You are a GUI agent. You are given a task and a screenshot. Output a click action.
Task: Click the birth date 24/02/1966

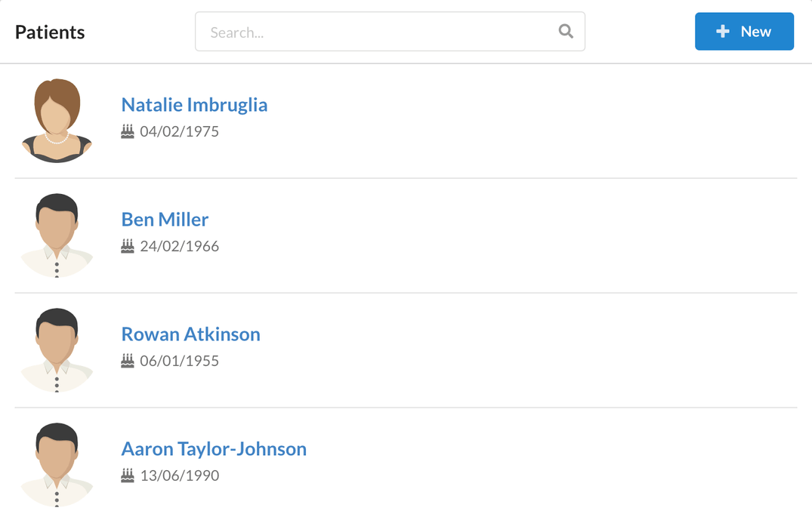(x=179, y=246)
